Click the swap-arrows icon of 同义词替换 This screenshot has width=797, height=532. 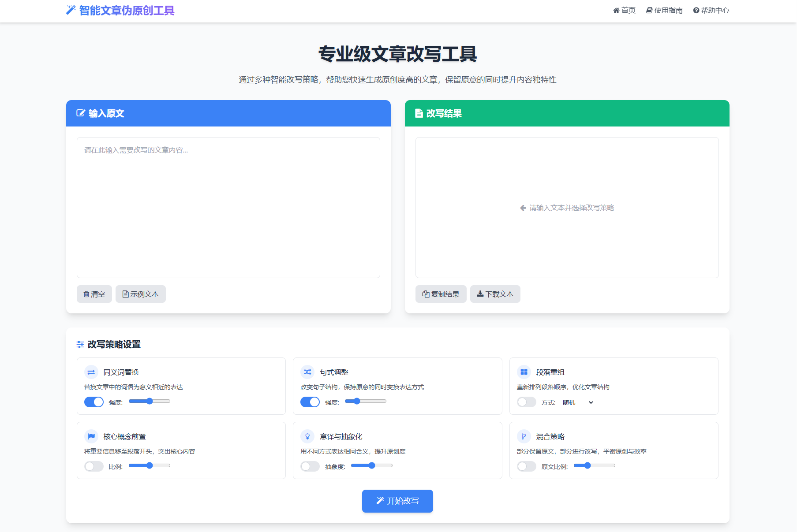click(x=91, y=372)
